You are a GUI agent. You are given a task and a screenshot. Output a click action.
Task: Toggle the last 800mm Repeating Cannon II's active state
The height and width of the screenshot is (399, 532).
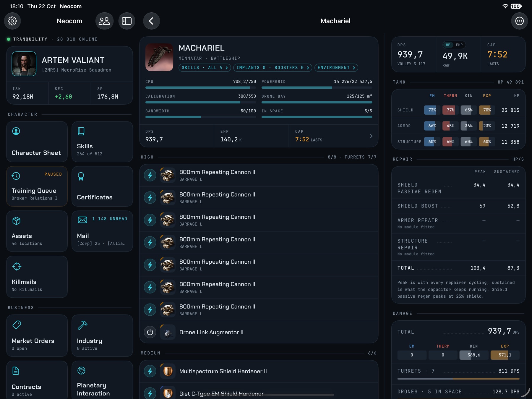150,310
